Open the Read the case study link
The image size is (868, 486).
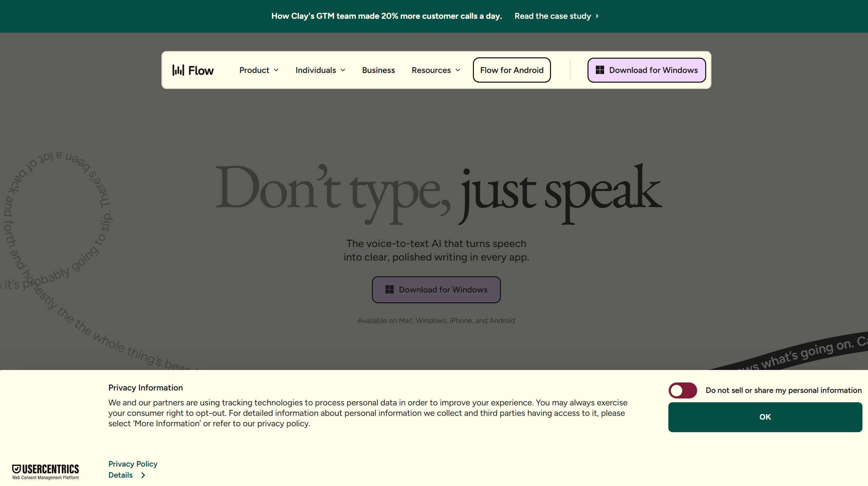(557, 16)
